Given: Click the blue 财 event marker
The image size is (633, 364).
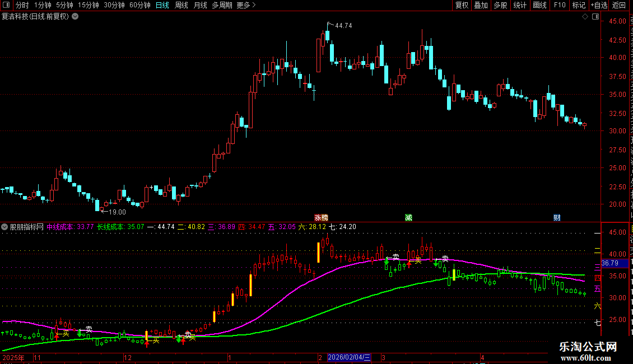Looking at the screenshot, I should 557,217.
